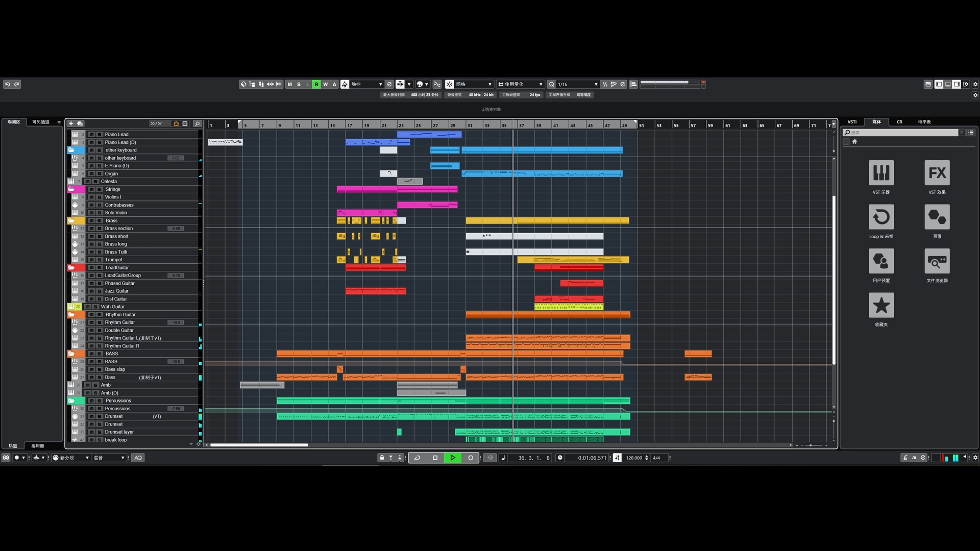Click the horizontal scrollbar of the arrangement
The image size is (980, 551).
(259, 445)
